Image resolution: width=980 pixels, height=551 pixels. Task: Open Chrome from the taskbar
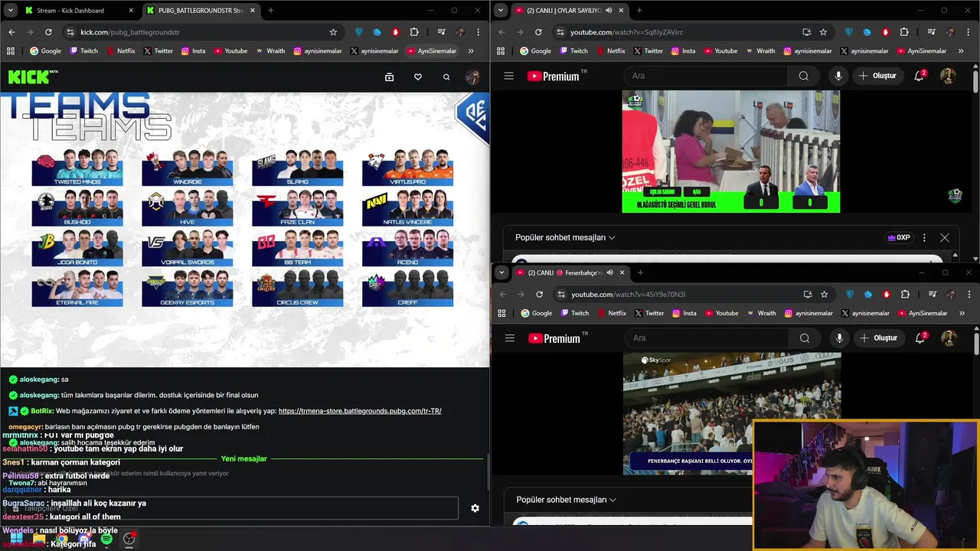tap(61, 540)
